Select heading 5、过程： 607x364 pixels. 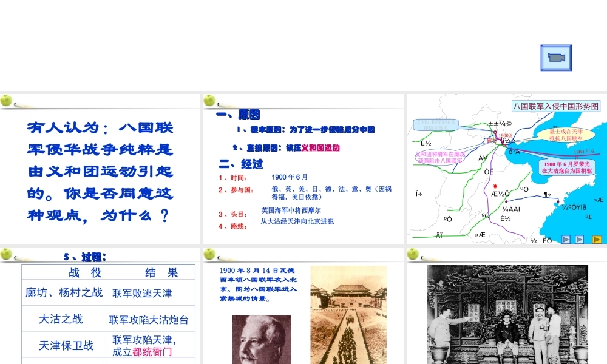(x=85, y=257)
